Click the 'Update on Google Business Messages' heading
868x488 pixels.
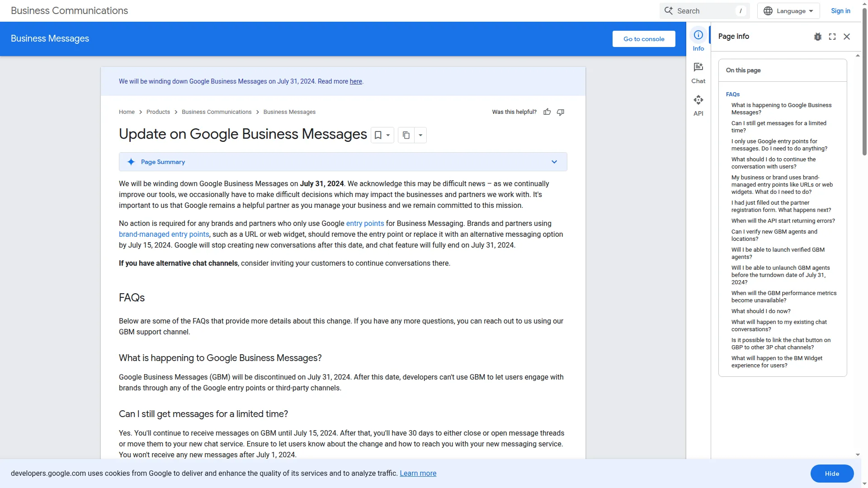pos(243,134)
